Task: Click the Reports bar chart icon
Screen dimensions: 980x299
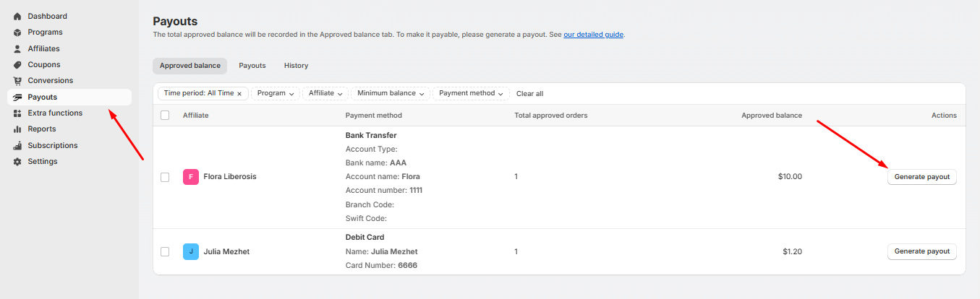Action: pos(17,129)
